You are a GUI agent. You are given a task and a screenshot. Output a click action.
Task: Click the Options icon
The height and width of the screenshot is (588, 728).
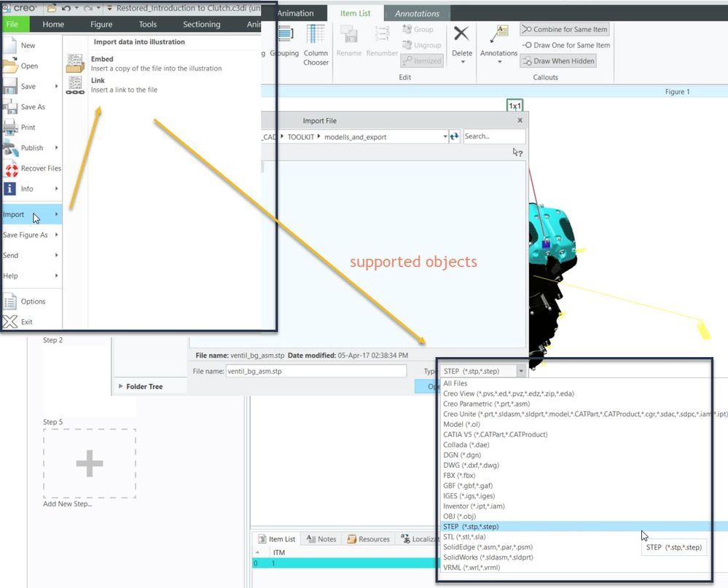coord(9,301)
